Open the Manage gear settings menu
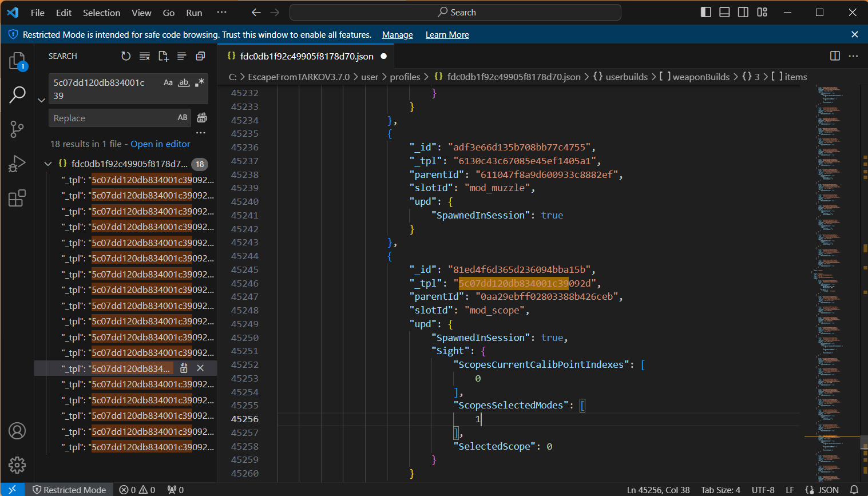The width and height of the screenshot is (868, 496). [17, 465]
